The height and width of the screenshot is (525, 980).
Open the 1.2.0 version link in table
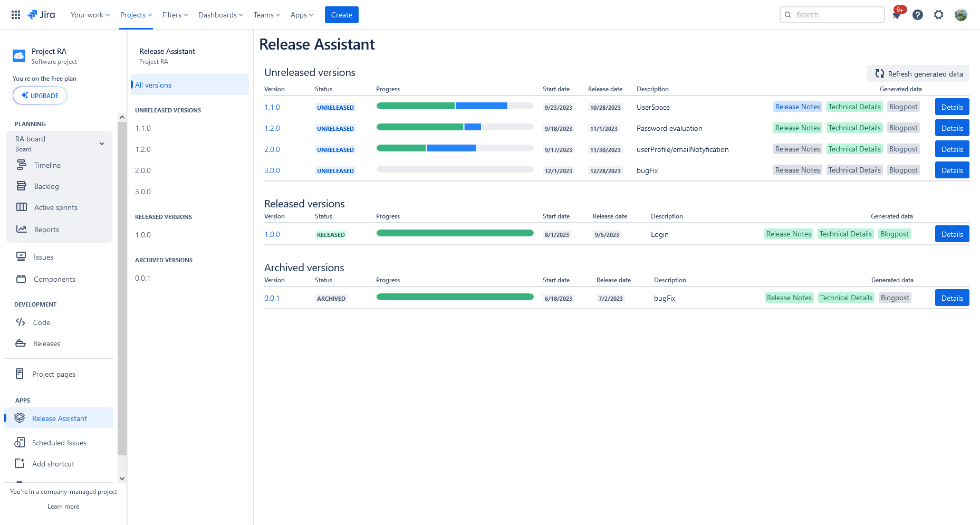272,128
